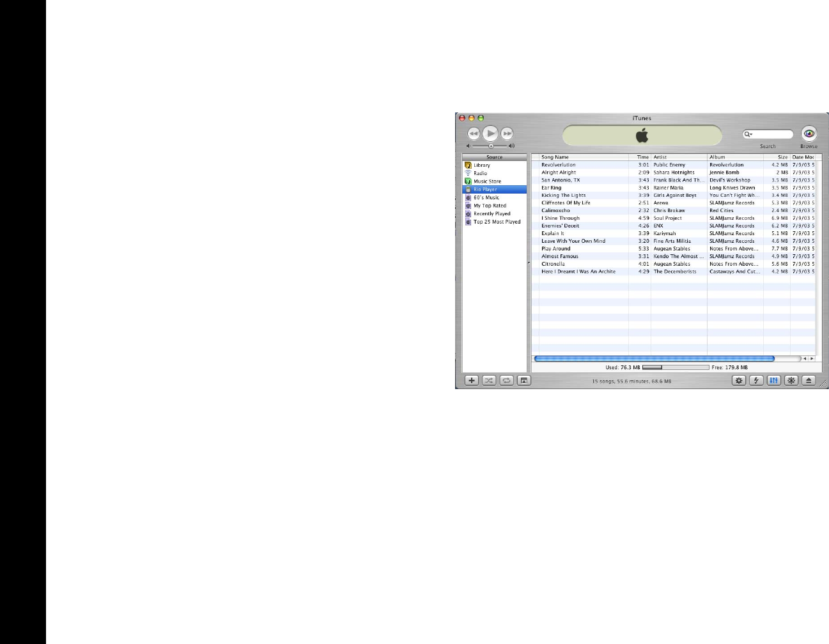Click the Browse eye icon
Image resolution: width=829 pixels, height=644 pixels.
point(809,134)
